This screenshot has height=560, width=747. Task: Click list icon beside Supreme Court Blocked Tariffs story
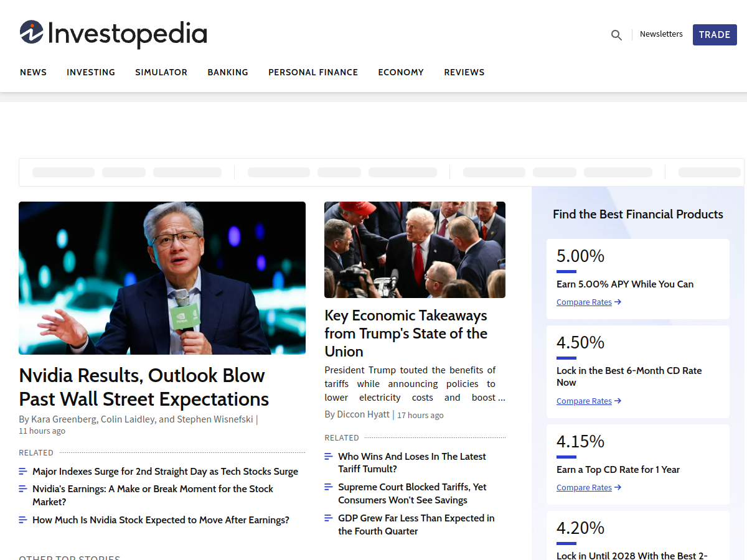(329, 487)
